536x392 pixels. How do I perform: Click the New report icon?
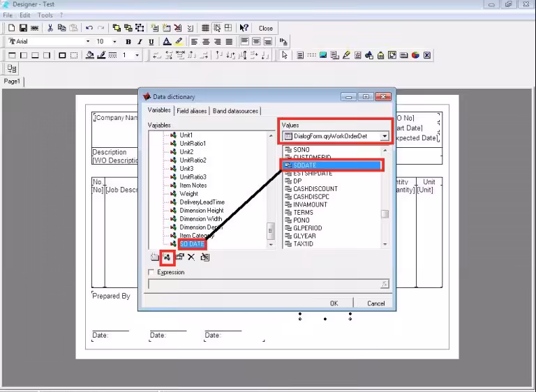click(12, 28)
